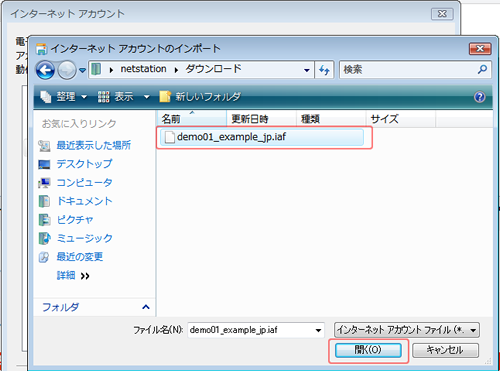
Task: Expand 詳細 more favorites links
Action: 73,276
